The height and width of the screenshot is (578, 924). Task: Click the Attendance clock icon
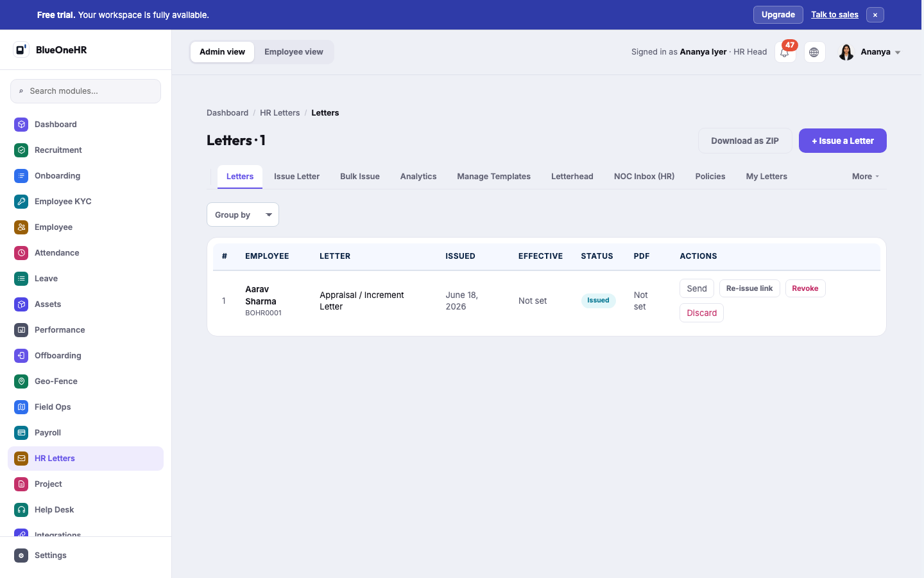[x=21, y=253]
